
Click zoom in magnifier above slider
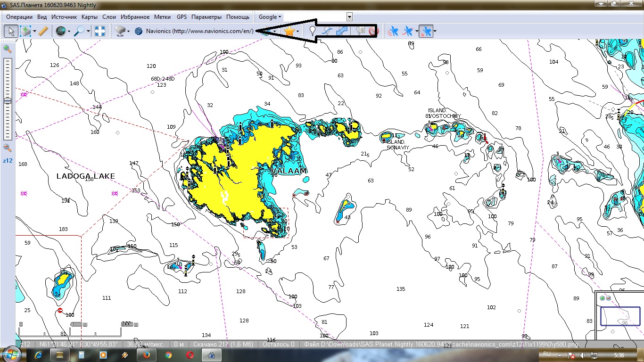[7, 49]
